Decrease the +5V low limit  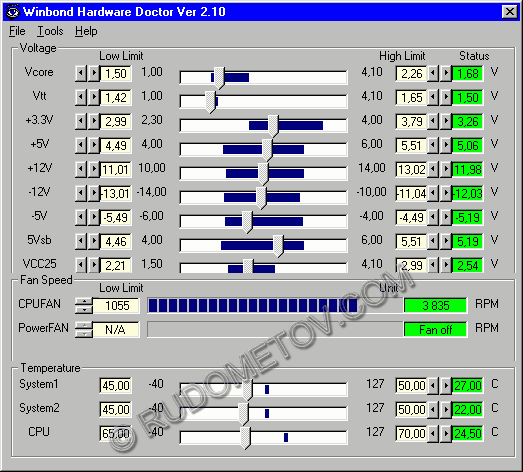(81, 145)
